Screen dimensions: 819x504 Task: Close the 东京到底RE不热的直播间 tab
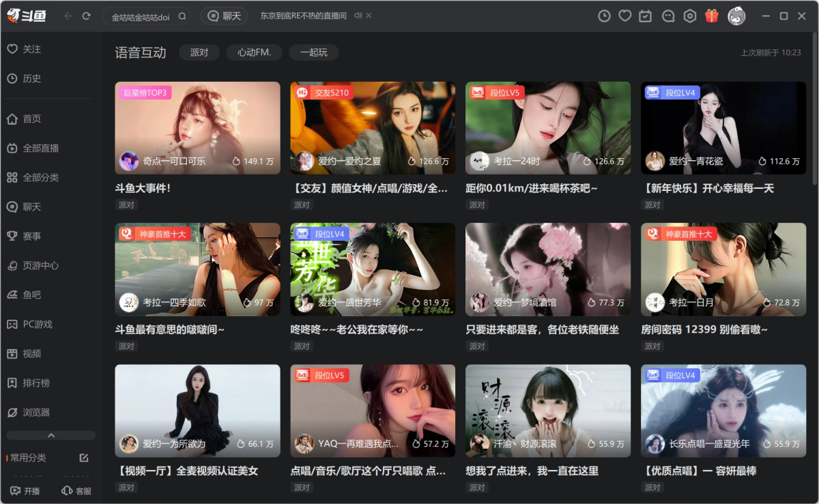pyautogui.click(x=369, y=16)
